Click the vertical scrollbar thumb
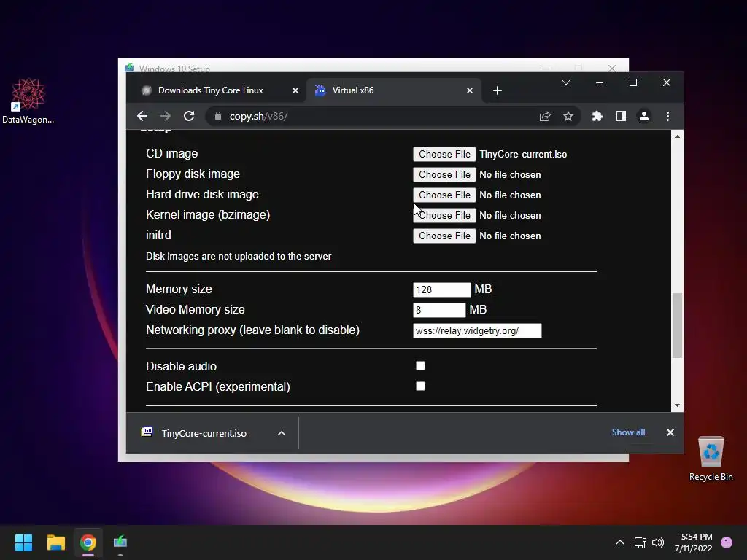This screenshot has height=560, width=747. click(x=677, y=325)
